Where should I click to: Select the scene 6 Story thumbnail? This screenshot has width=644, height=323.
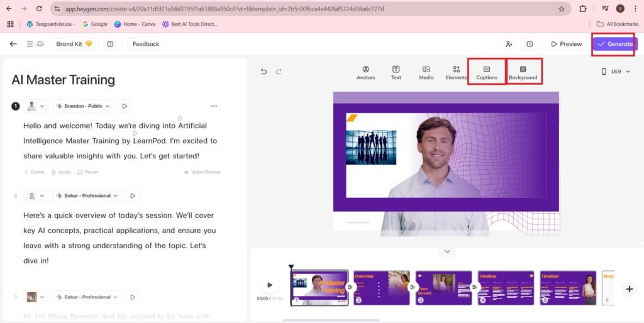[x=608, y=288]
